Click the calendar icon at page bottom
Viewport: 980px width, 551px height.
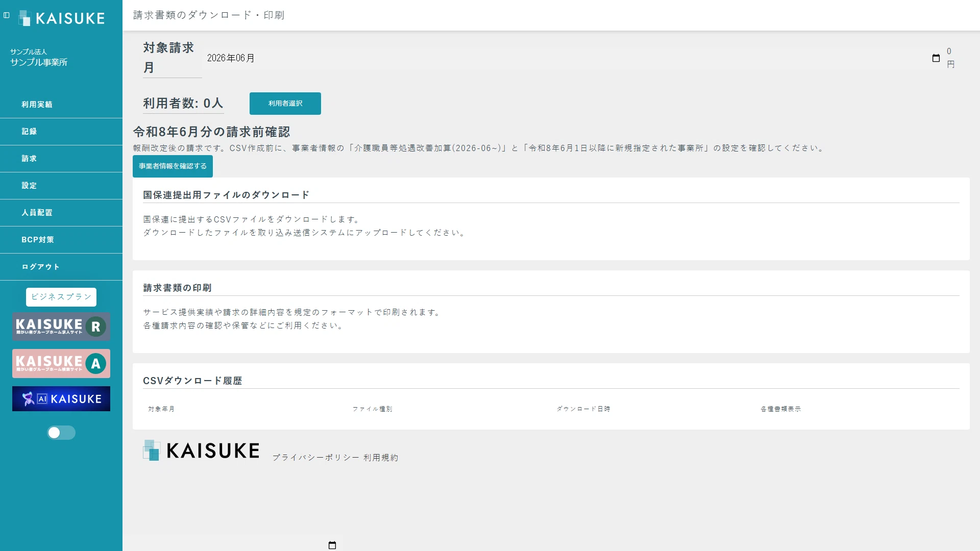(x=332, y=545)
